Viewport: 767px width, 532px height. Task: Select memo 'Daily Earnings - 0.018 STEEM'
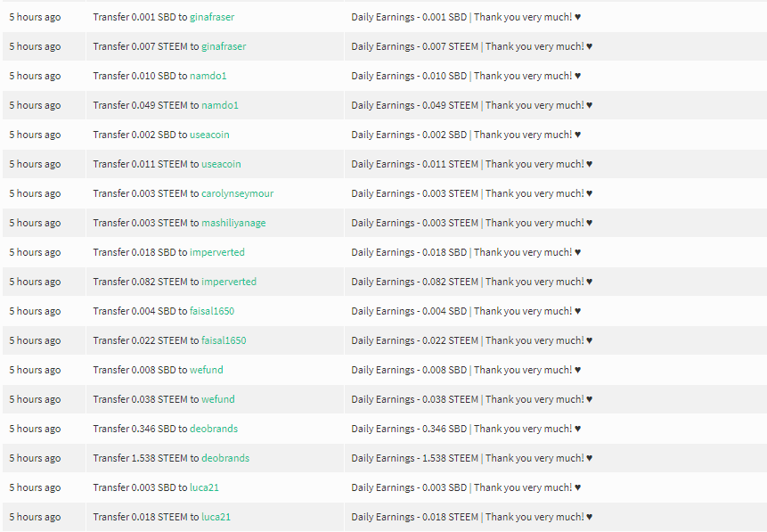[415, 516]
